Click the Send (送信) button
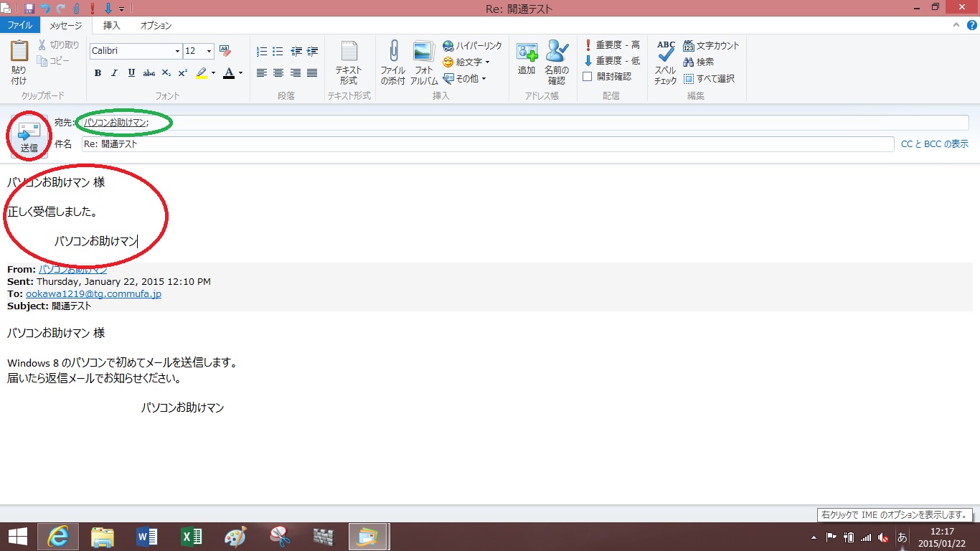Screen dimensions: 980x551 (29, 136)
